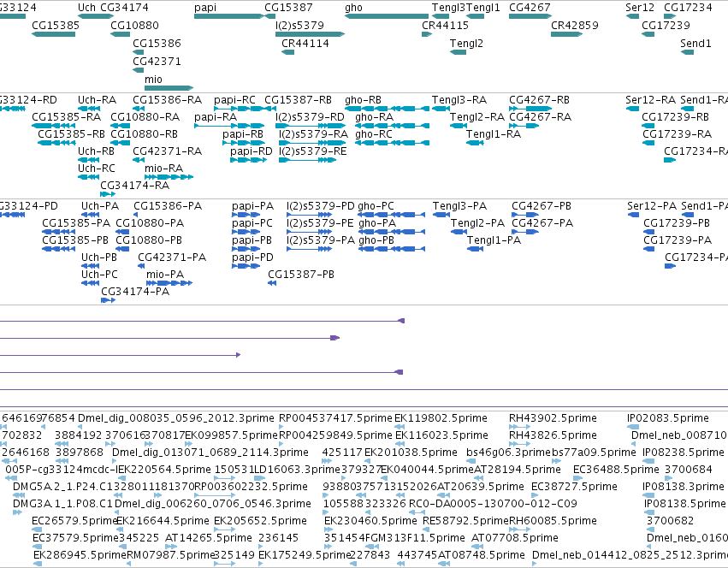Click the Tengl1-PA protein label
728x568 pixels.
(494, 240)
